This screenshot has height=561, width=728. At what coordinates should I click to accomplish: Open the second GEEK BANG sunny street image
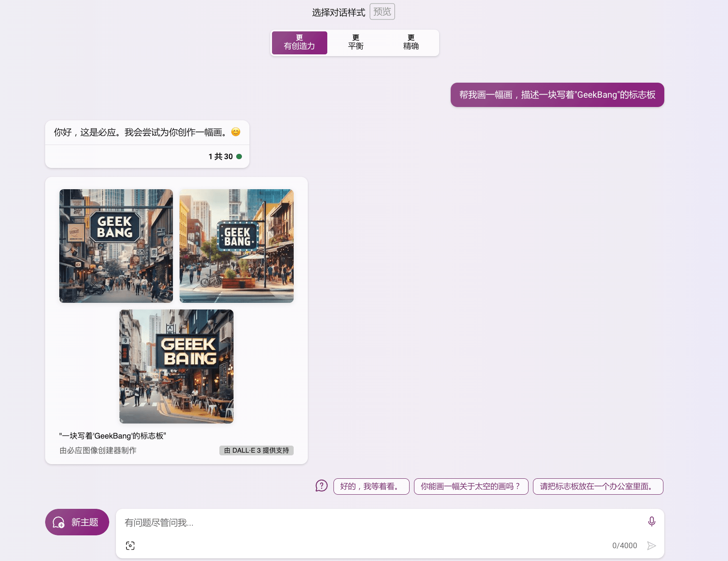[x=236, y=246]
